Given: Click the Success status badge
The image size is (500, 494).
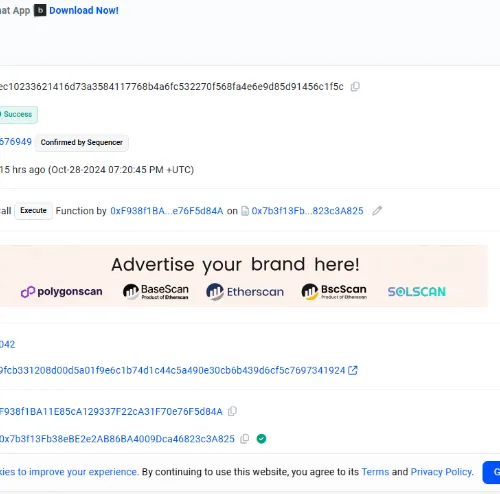Looking at the screenshot, I should click(18, 114).
